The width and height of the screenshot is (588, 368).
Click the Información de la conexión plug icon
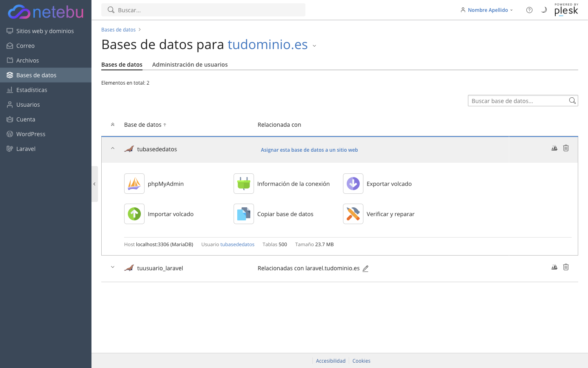point(244,184)
